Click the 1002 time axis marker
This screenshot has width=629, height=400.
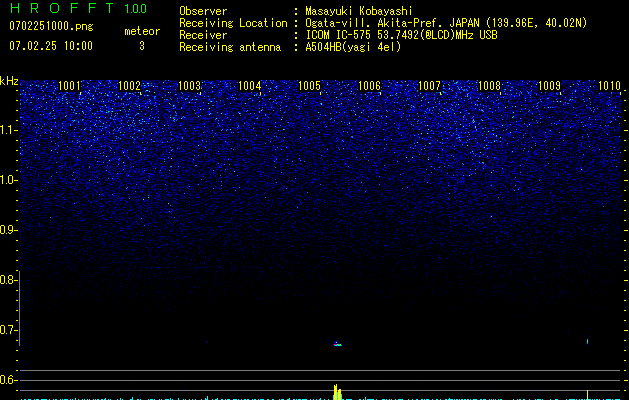tap(130, 86)
